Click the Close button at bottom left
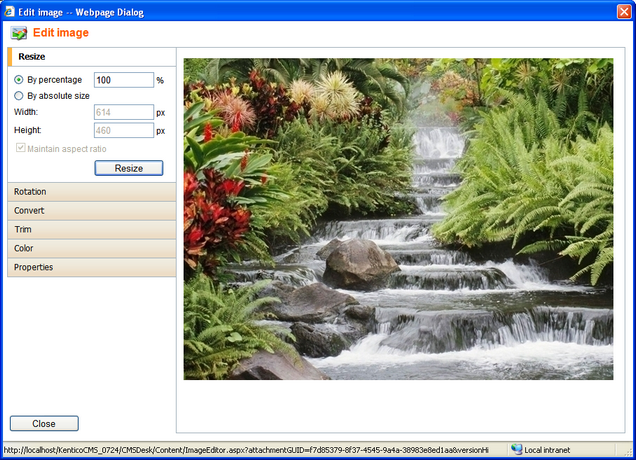636x460 pixels. coord(44,423)
